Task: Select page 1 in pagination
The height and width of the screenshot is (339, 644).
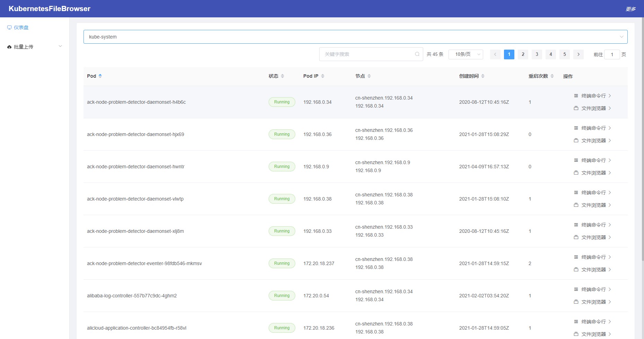Action: (509, 54)
